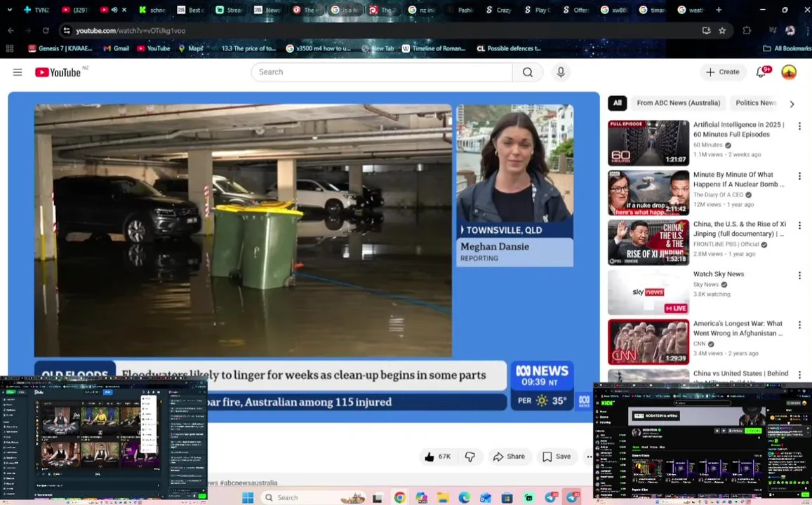Add a new browser tab

point(718,10)
